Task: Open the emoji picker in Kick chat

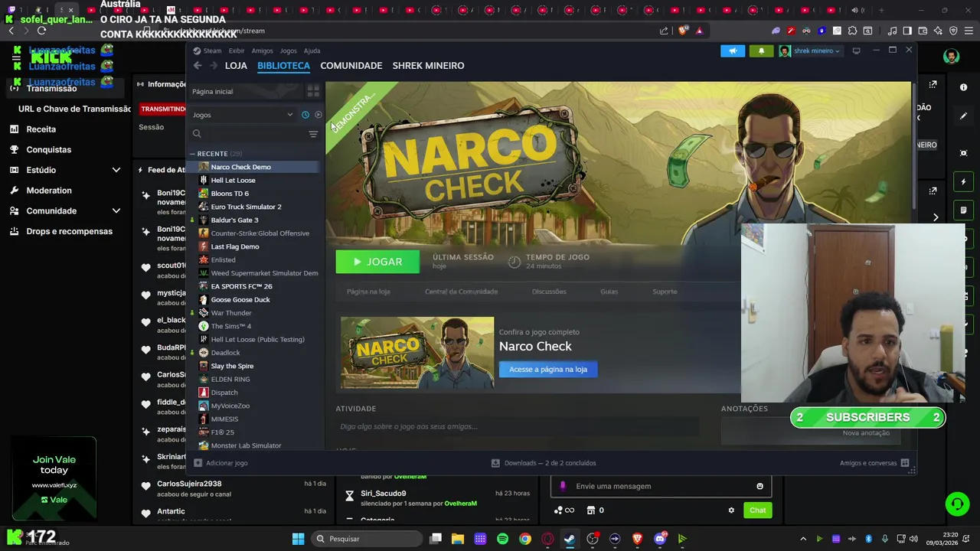Action: pos(759,486)
